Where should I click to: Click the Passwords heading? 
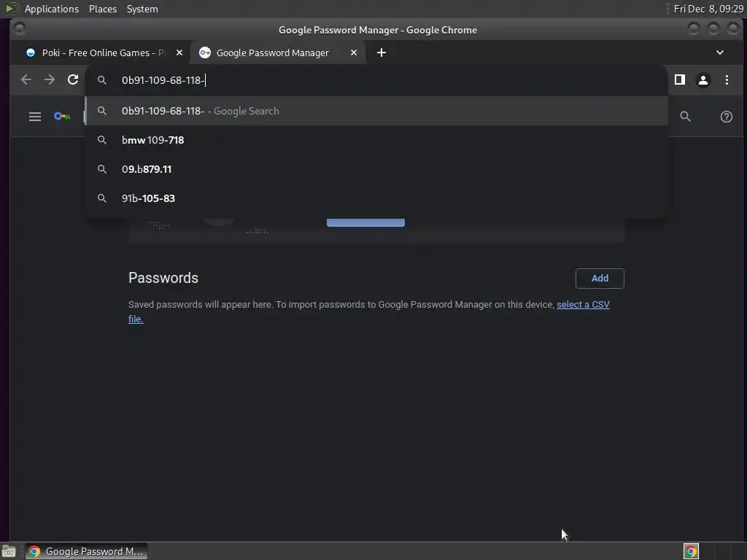[x=163, y=278]
